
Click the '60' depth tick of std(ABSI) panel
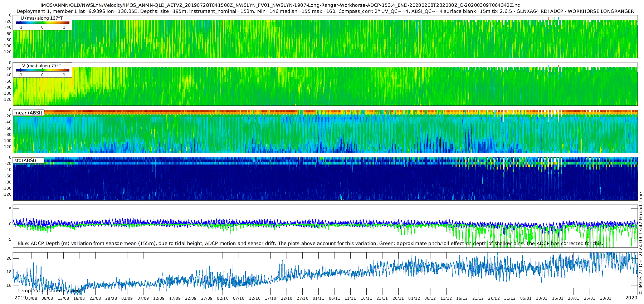tap(9, 176)
